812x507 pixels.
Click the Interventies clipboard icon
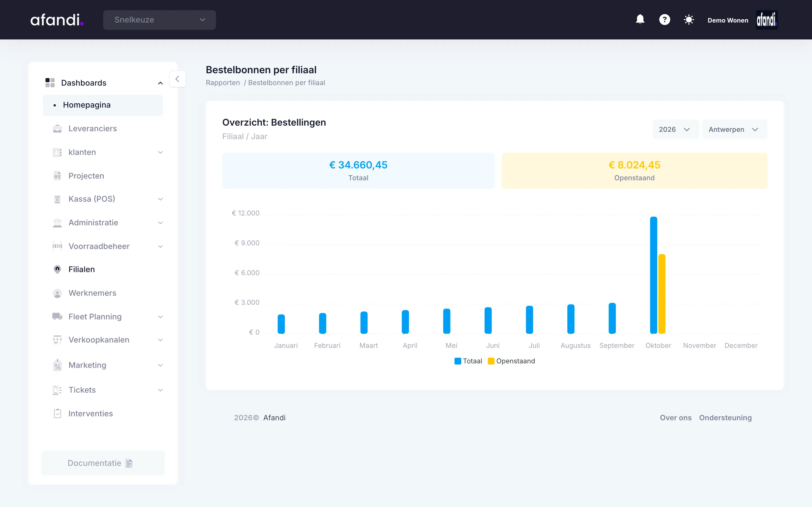[58, 413]
